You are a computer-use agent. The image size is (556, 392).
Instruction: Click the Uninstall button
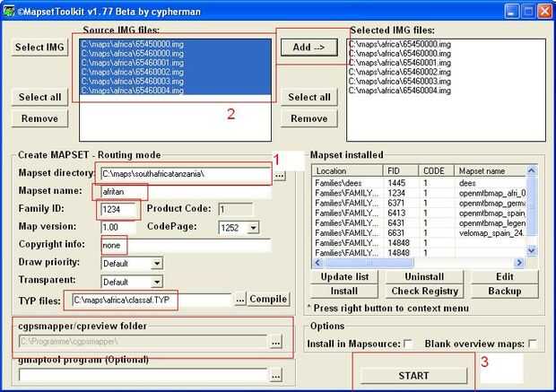(x=424, y=277)
